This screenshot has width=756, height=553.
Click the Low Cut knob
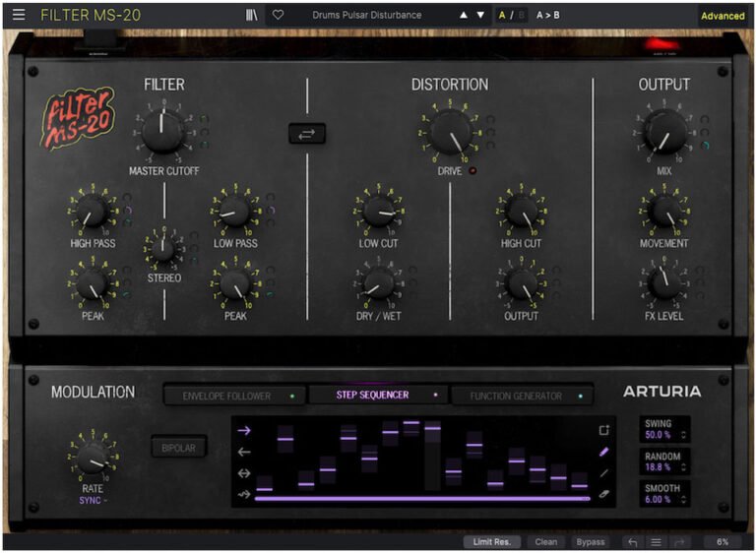coord(378,212)
